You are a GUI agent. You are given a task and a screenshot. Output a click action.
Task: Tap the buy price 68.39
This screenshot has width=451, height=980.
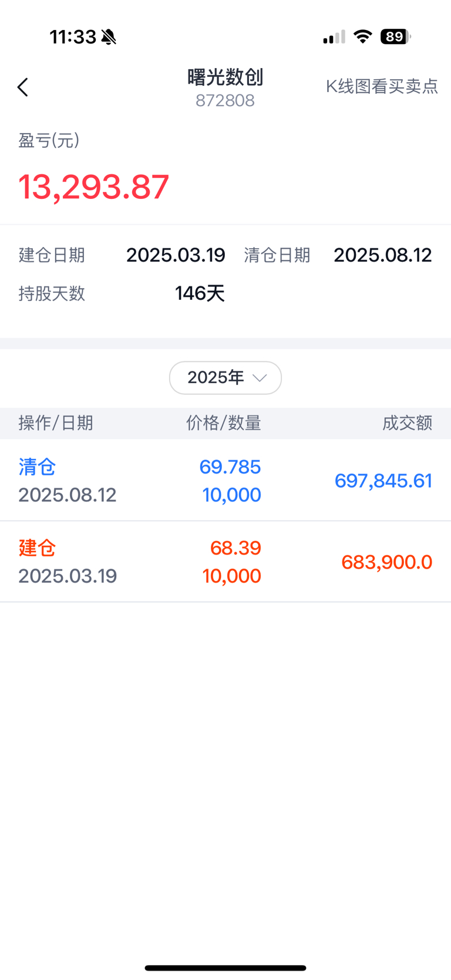pyautogui.click(x=235, y=548)
